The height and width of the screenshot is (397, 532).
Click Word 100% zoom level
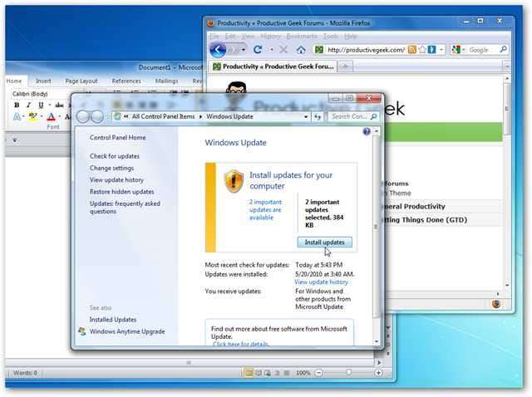tap(303, 373)
